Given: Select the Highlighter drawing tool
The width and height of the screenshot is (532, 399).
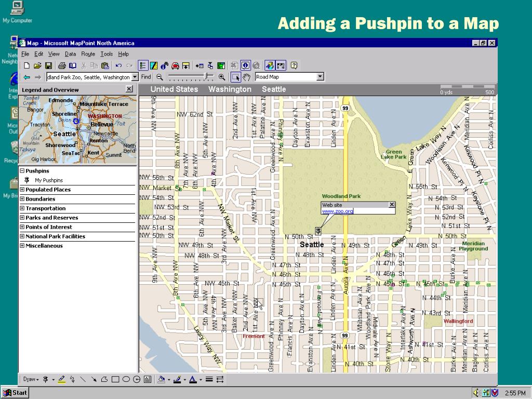Looking at the screenshot, I should coord(62,379).
